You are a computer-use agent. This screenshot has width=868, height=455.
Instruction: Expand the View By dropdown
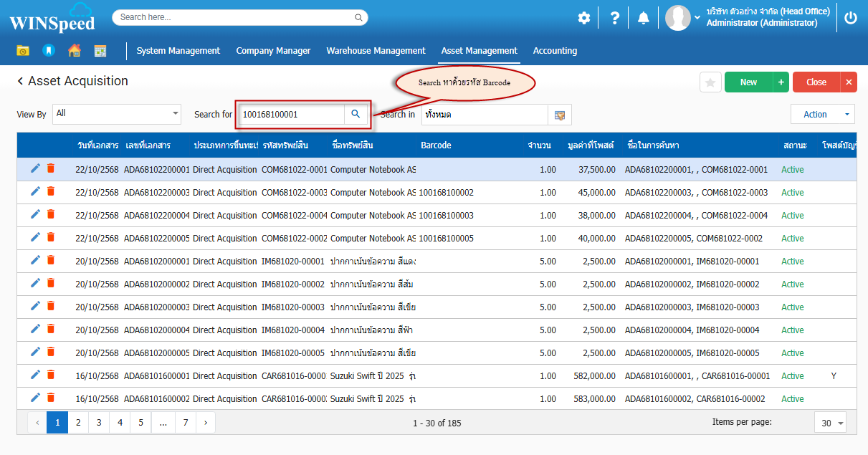click(x=176, y=113)
